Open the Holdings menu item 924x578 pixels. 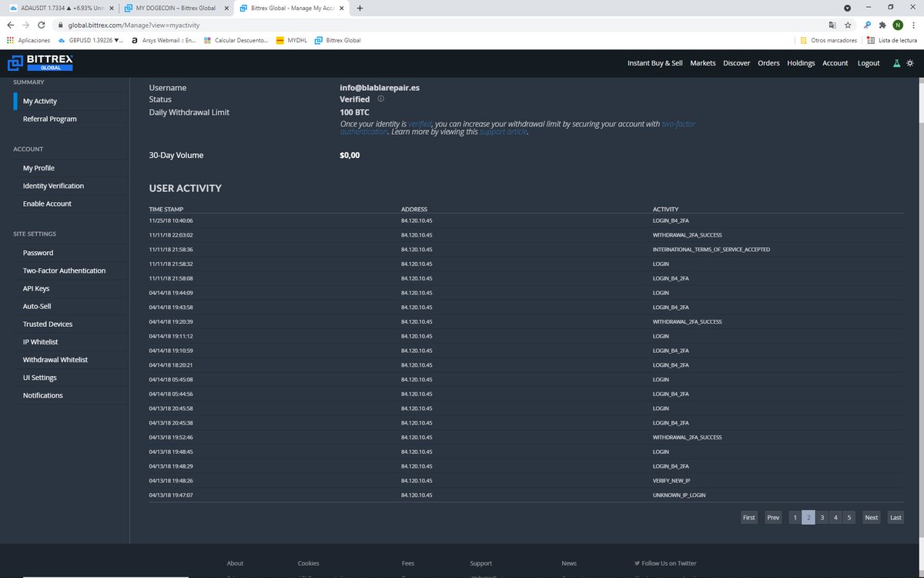point(801,63)
